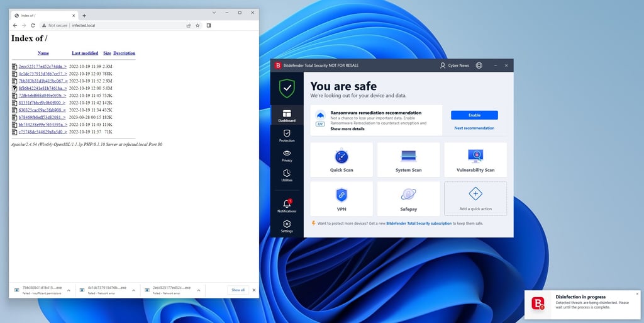Select the 'Index of /' browser tab
The width and height of the screenshot is (644, 323).
pyautogui.click(x=45, y=16)
